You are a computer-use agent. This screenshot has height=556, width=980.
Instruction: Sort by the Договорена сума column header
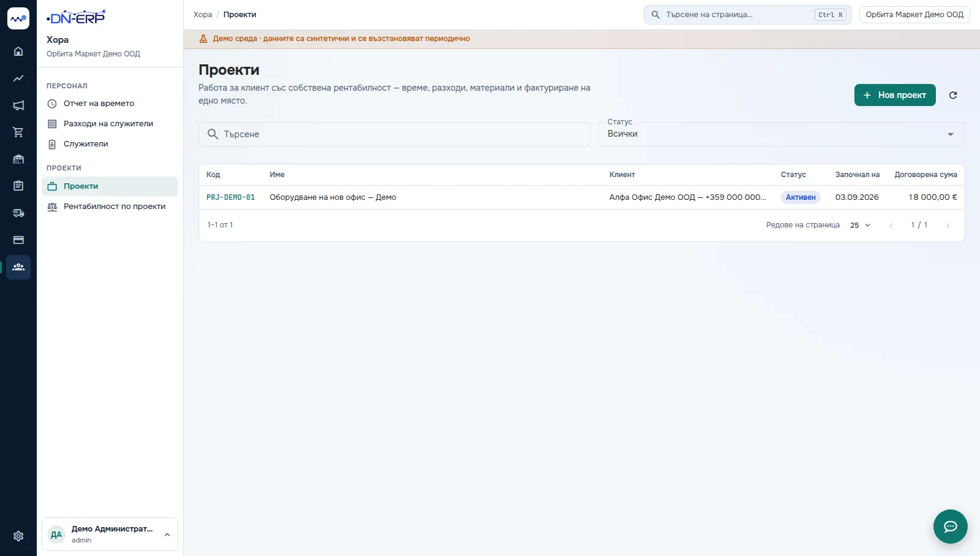point(925,175)
